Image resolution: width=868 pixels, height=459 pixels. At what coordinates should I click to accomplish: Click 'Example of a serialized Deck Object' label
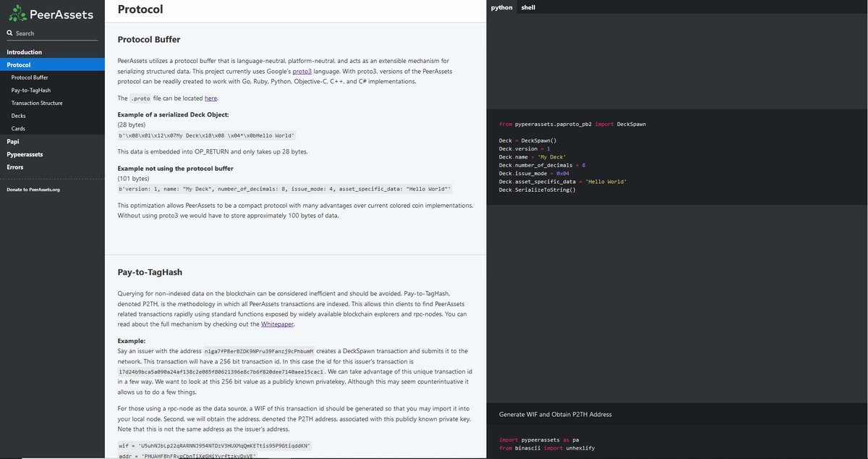[x=173, y=114]
